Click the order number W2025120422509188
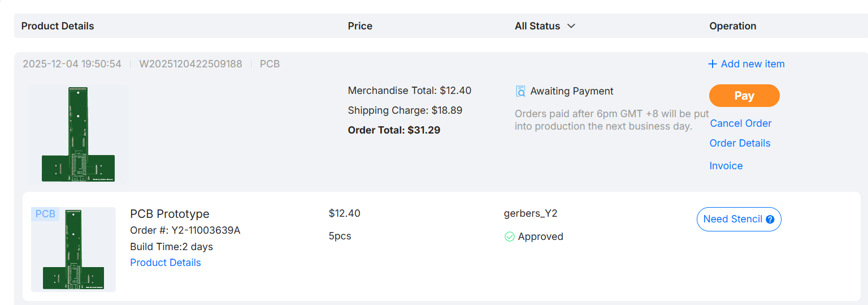 (x=190, y=64)
